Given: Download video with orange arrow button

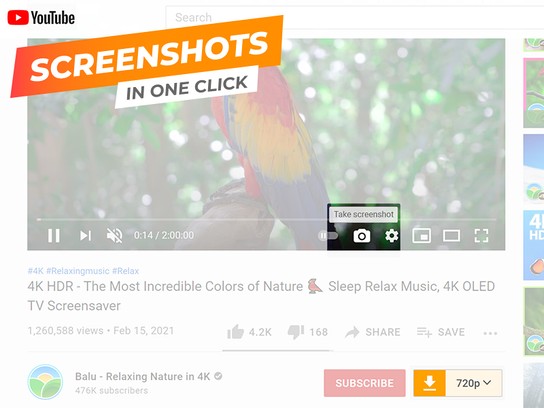Looking at the screenshot, I should (430, 383).
